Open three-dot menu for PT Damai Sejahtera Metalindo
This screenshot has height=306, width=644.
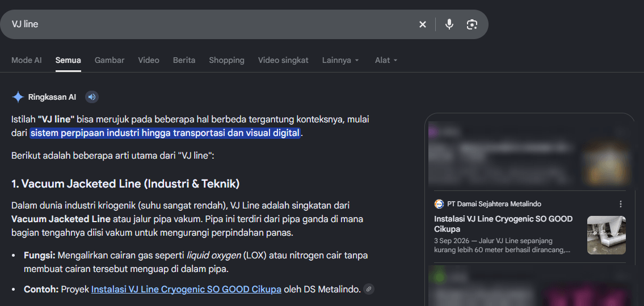click(621, 204)
